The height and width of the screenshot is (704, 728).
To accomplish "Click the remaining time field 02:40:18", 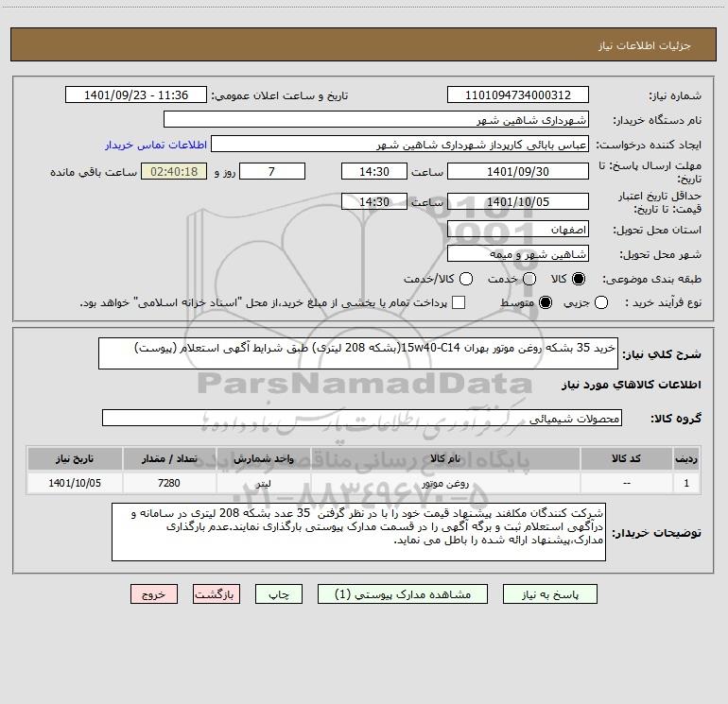I will pyautogui.click(x=174, y=171).
